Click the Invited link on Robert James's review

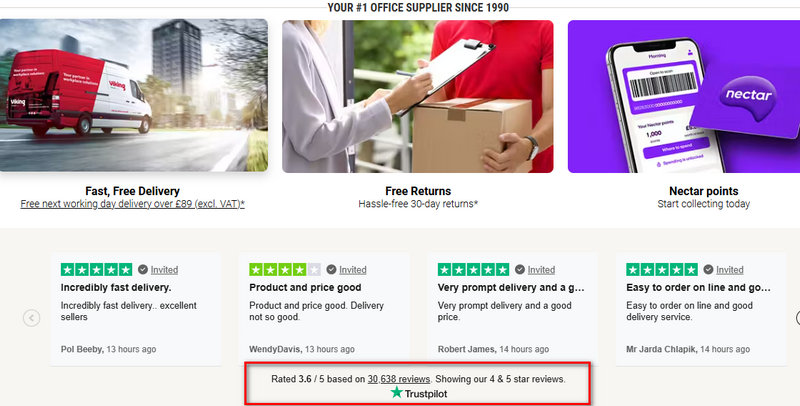[541, 270]
